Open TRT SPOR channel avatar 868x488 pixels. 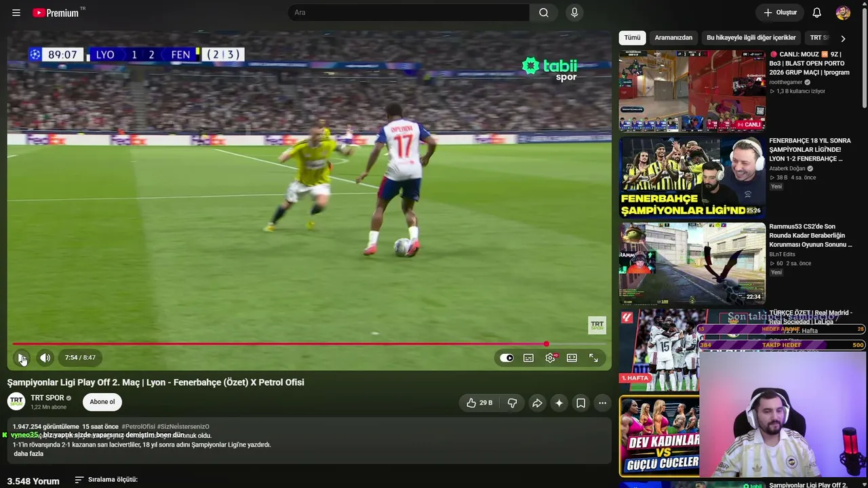(16, 402)
